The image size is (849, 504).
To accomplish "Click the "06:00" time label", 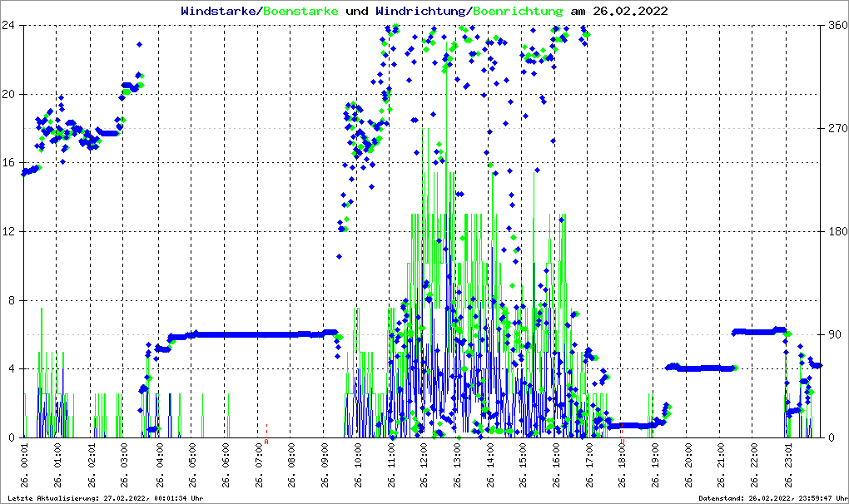I will pyautogui.click(x=226, y=457).
